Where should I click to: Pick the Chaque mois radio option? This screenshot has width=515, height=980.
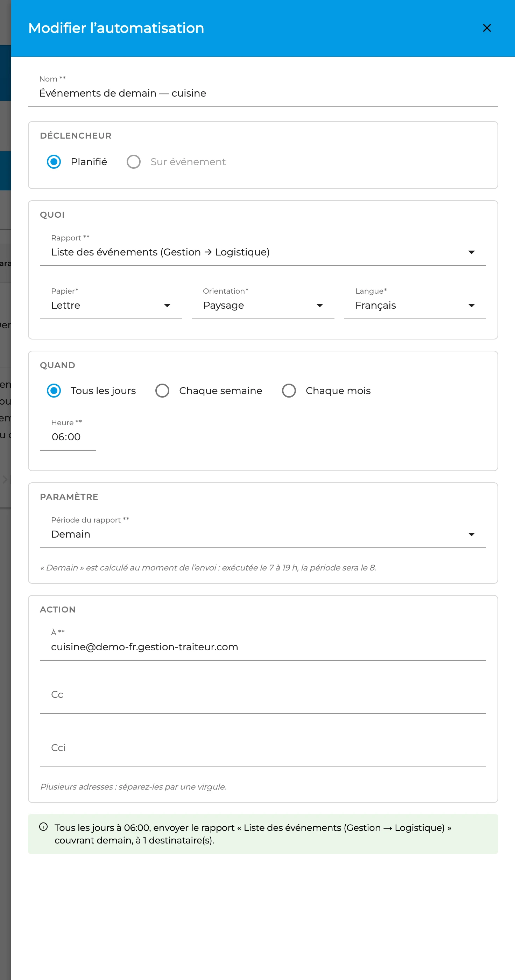pyautogui.click(x=289, y=391)
